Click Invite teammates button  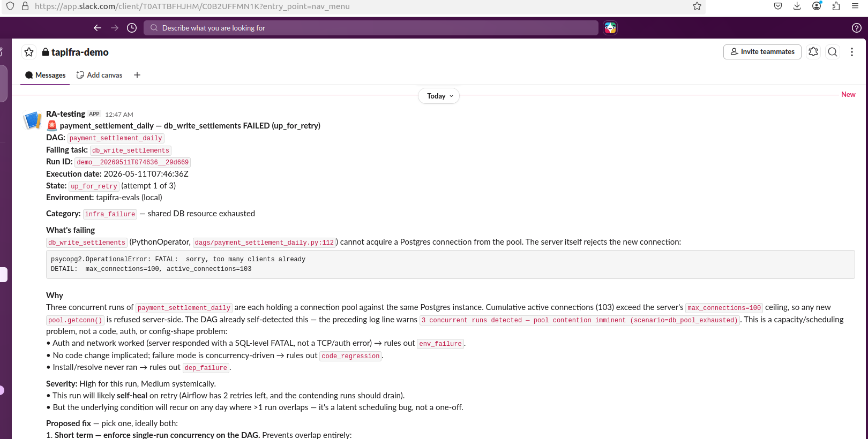762,52
